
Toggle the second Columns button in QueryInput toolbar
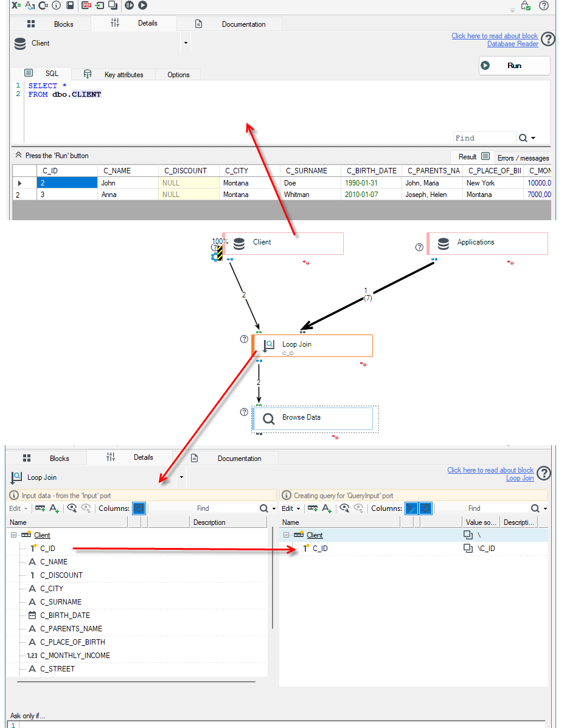tap(425, 508)
